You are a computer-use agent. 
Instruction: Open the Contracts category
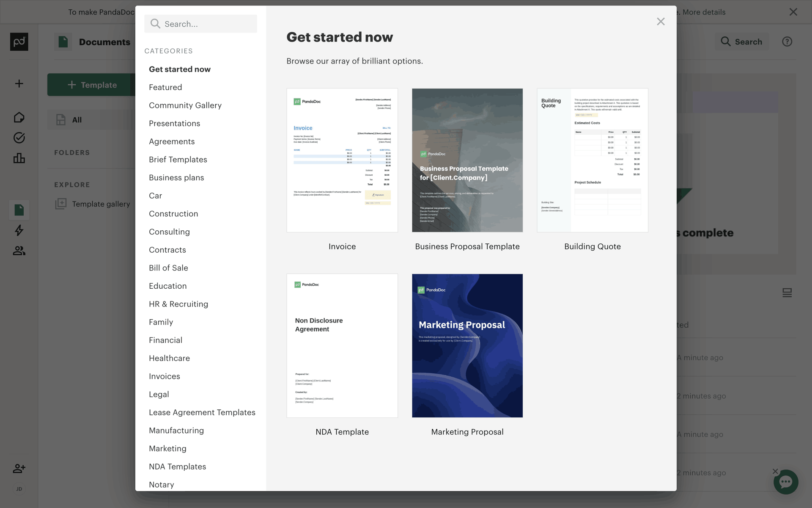pos(167,250)
